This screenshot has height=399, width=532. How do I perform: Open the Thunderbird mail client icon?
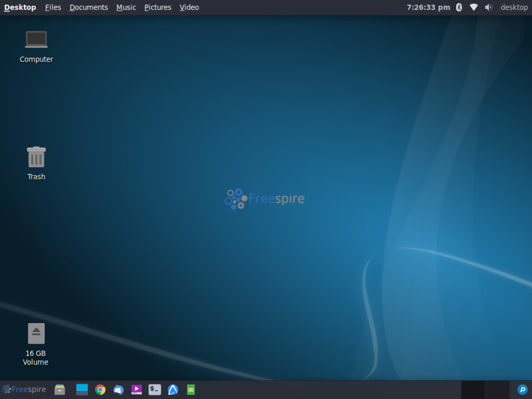[118, 390]
